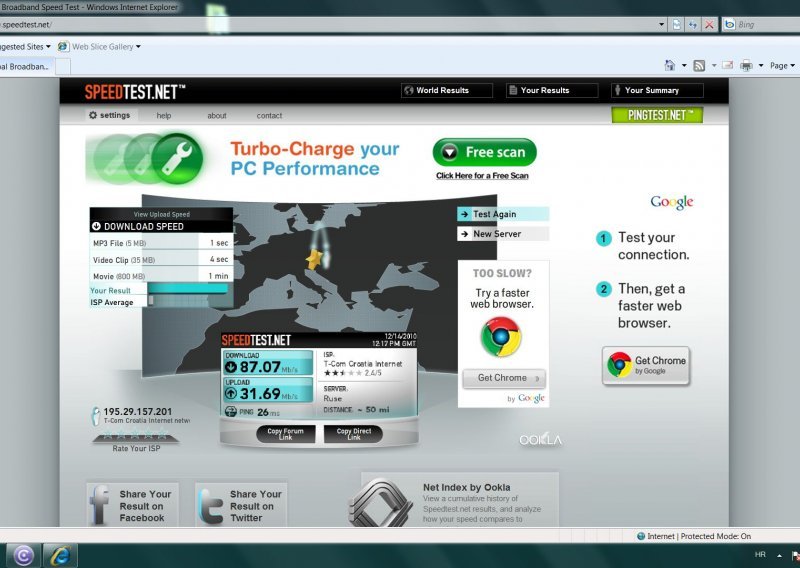Expand the address bar history dropdown
800x568 pixels.
pos(661,24)
